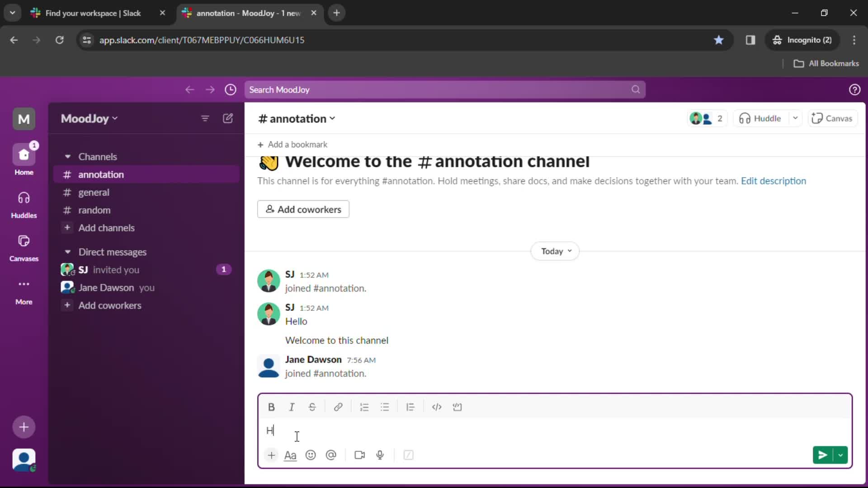Image resolution: width=868 pixels, height=488 pixels.
Task: Open MoodJoy workspace menu
Action: click(x=90, y=118)
